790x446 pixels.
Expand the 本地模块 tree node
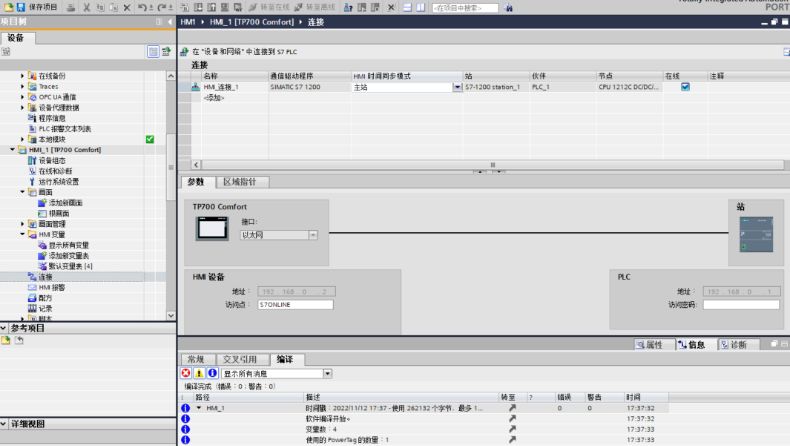click(x=22, y=139)
